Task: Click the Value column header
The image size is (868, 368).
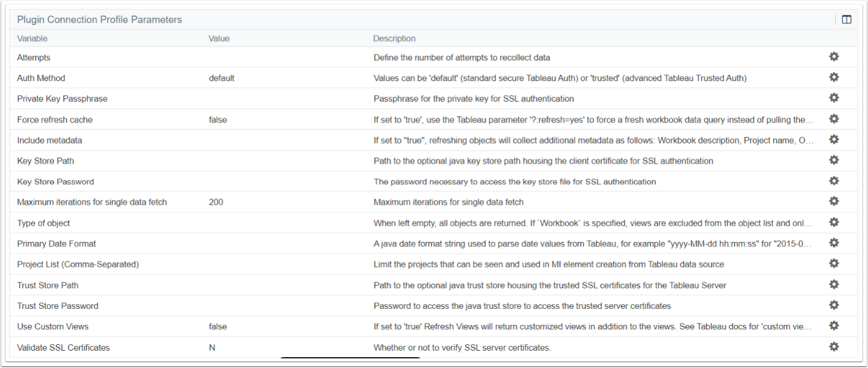Action: pyautogui.click(x=219, y=39)
